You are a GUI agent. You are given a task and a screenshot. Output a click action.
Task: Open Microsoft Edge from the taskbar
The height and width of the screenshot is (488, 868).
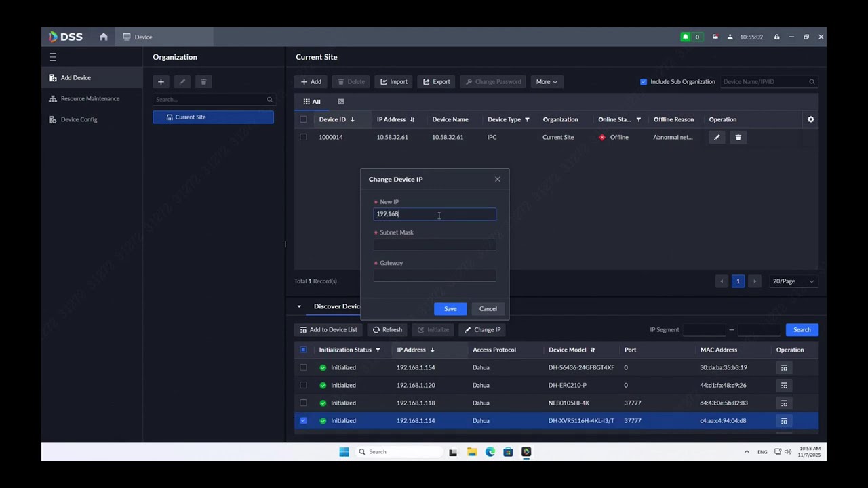490,452
